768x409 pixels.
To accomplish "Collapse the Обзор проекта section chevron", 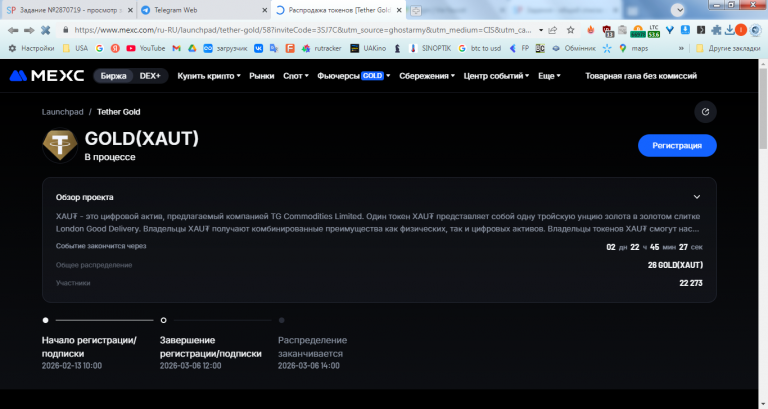I will pyautogui.click(x=696, y=197).
